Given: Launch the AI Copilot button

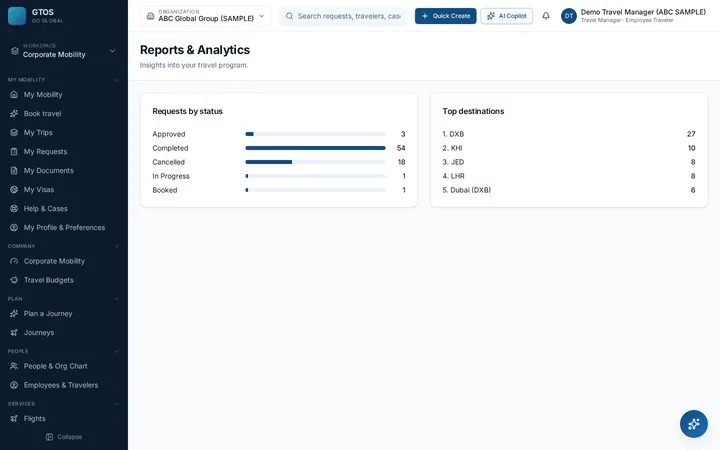Looking at the screenshot, I should (506, 16).
